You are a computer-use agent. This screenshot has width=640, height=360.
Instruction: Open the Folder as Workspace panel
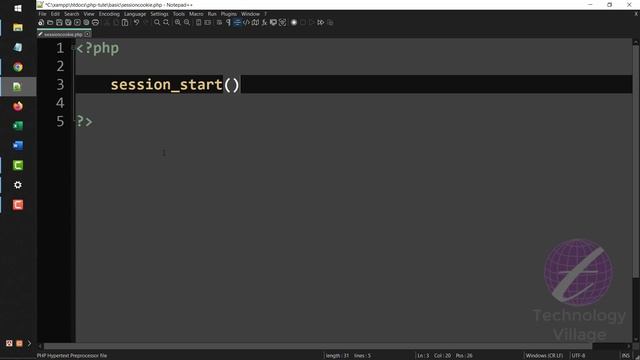pos(273,22)
